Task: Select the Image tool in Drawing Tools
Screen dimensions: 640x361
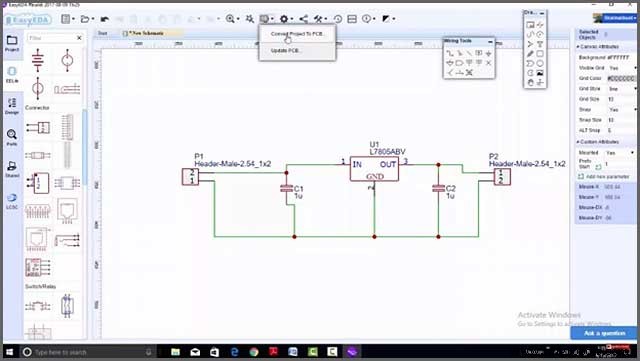Action: (540, 73)
